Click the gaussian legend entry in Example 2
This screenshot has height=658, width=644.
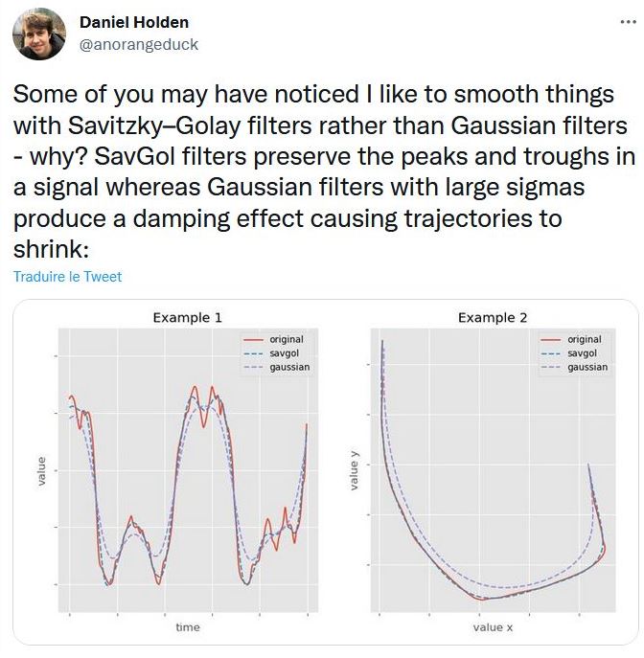click(587, 367)
